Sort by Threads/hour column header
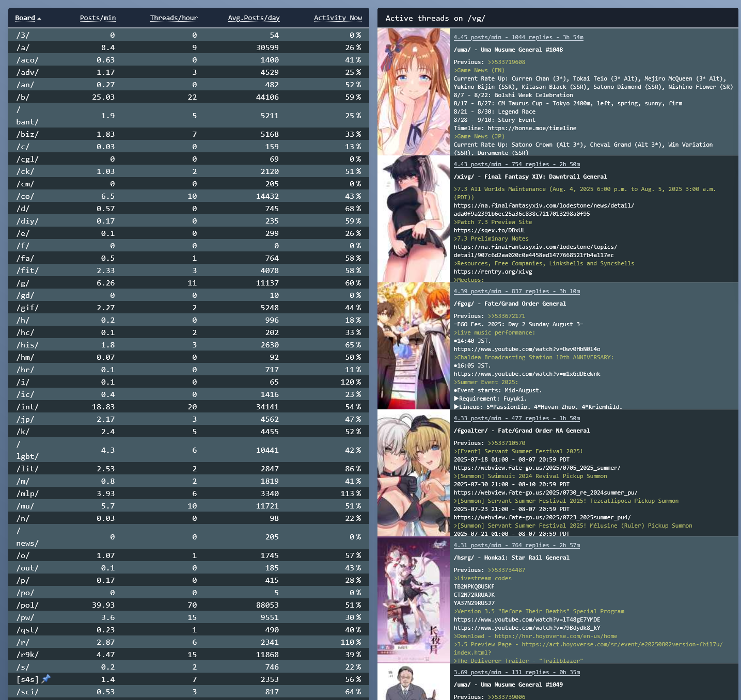The image size is (741, 700). point(174,18)
